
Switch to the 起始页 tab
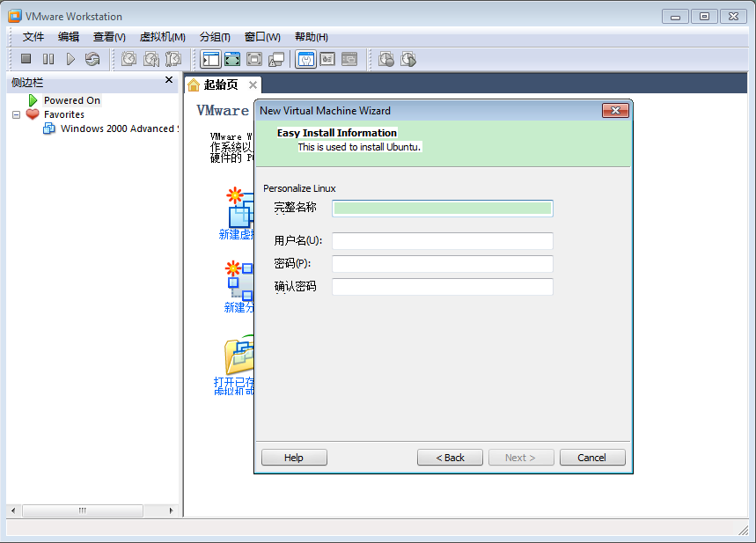[x=221, y=84]
